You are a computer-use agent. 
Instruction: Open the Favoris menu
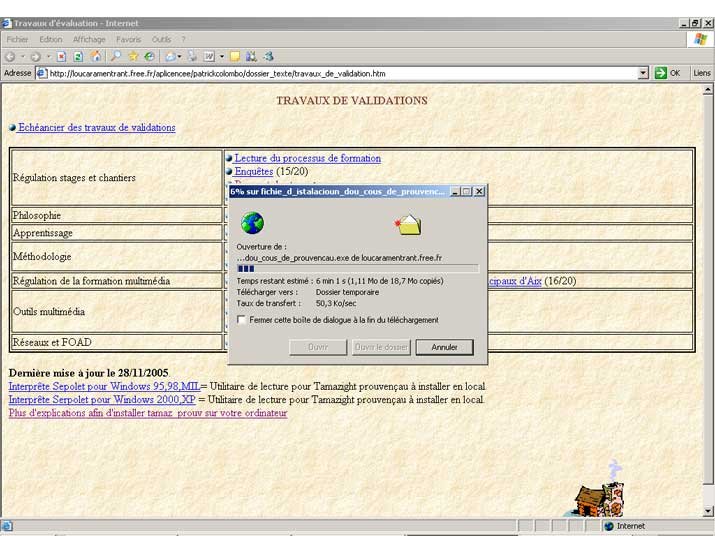point(128,40)
